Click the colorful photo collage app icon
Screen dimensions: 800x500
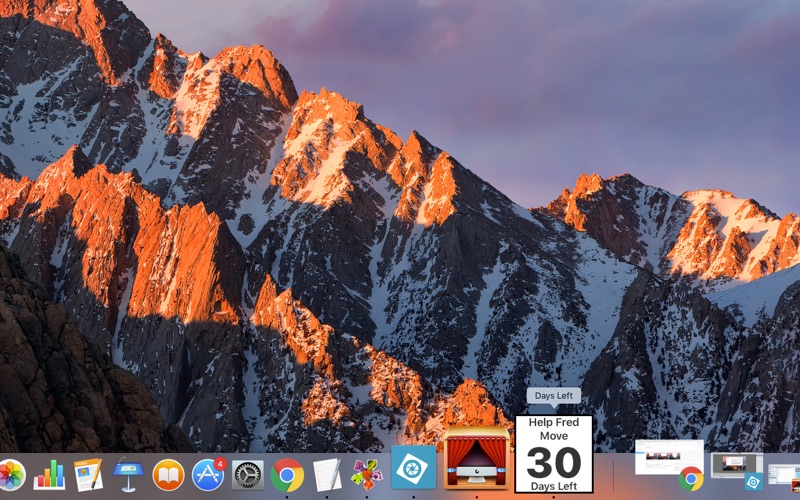click(367, 475)
